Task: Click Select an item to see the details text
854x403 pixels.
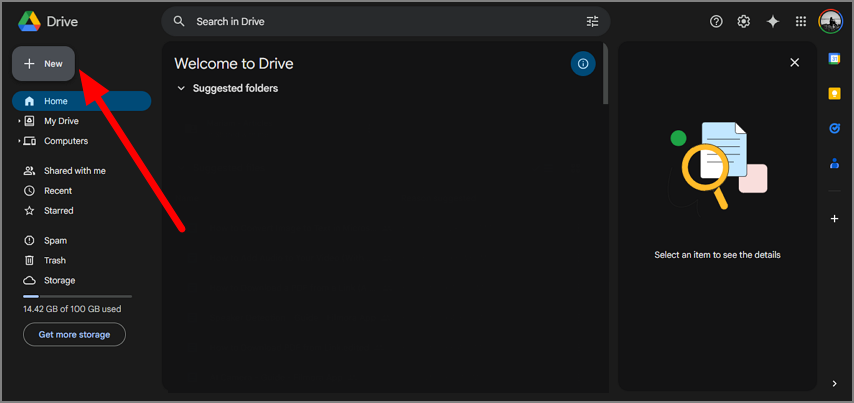Action: (x=717, y=254)
